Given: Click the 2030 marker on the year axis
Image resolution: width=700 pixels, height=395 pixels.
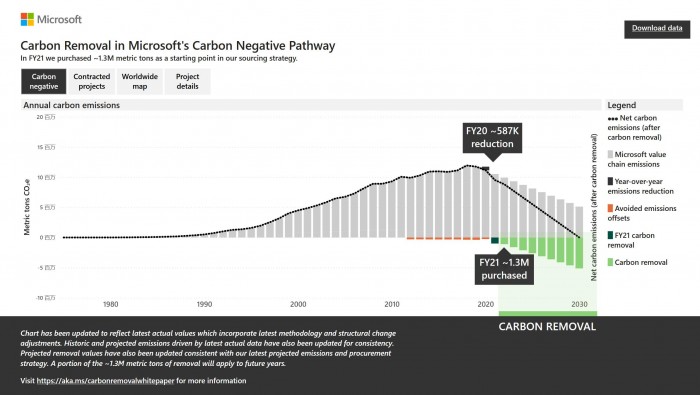Looking at the screenshot, I should coord(579,304).
